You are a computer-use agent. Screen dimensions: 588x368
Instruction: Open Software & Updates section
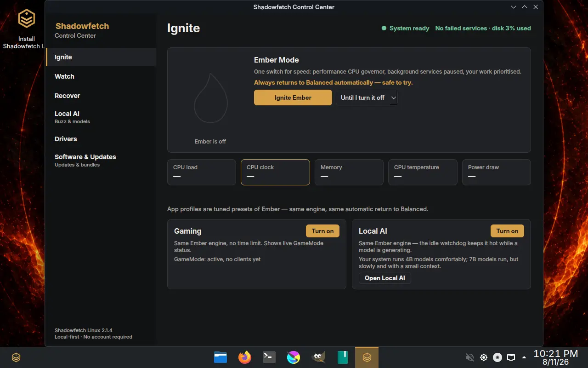(101, 161)
